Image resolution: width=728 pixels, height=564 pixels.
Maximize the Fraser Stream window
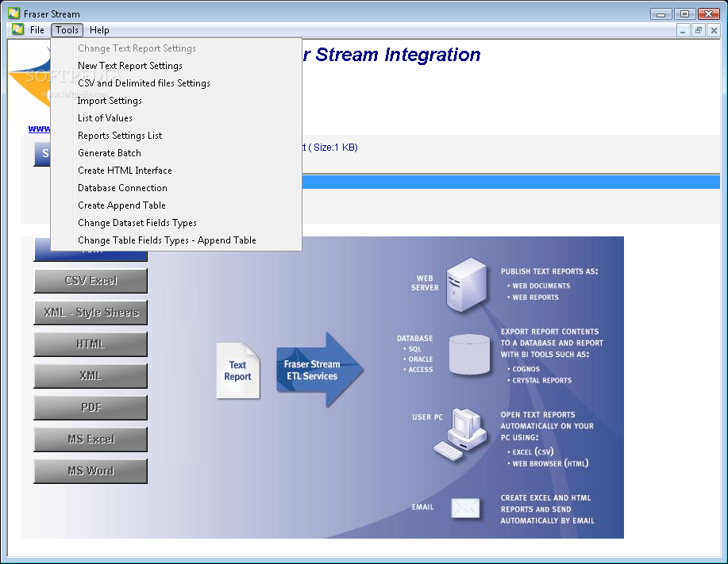coord(685,14)
